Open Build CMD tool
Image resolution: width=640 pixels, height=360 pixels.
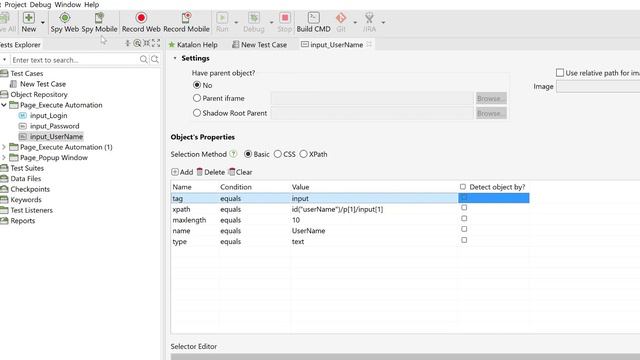[313, 22]
